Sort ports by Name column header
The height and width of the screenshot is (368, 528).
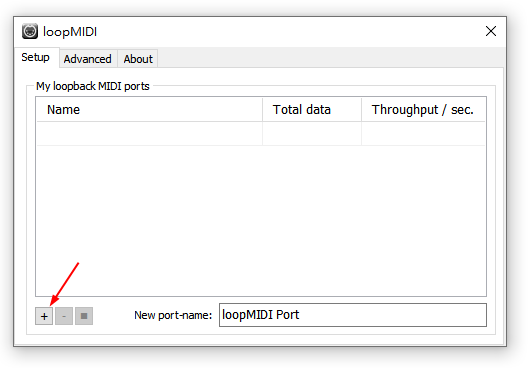point(150,110)
